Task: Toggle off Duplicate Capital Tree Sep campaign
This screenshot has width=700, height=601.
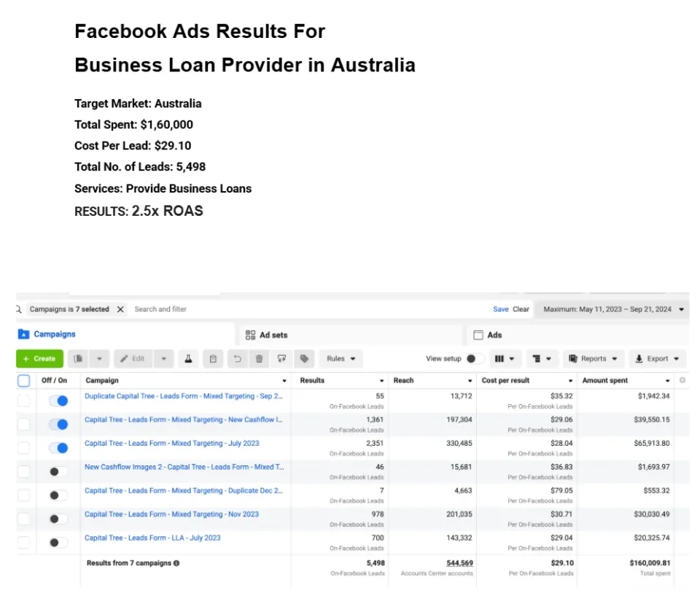Action: tap(58, 400)
